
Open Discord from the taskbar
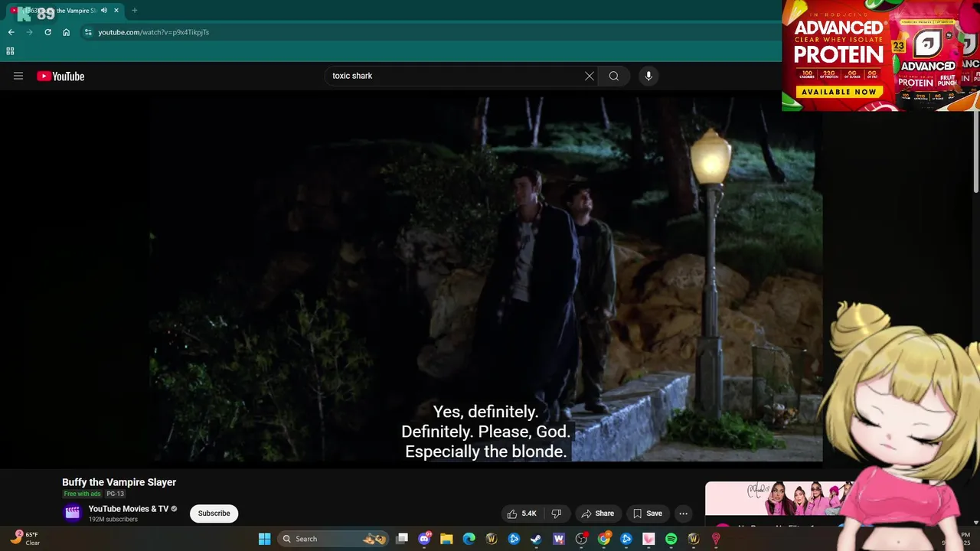point(424,539)
